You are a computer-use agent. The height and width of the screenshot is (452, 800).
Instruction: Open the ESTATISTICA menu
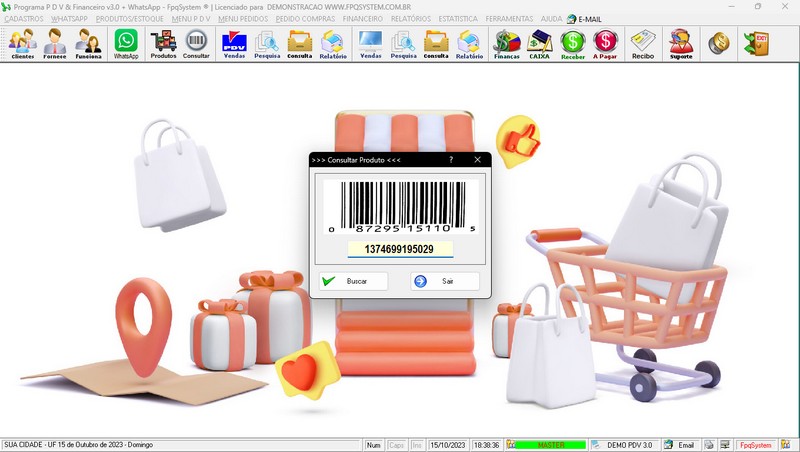point(458,19)
